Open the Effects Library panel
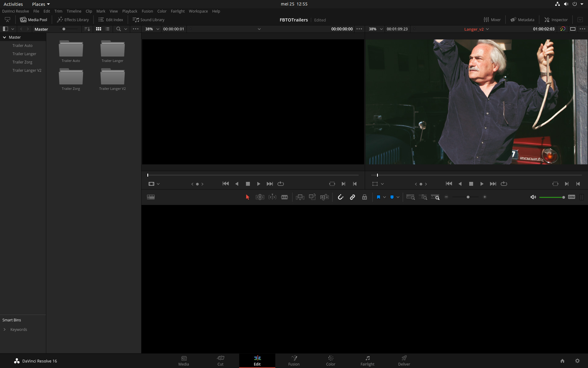This screenshot has width=588, height=368. coord(73,20)
